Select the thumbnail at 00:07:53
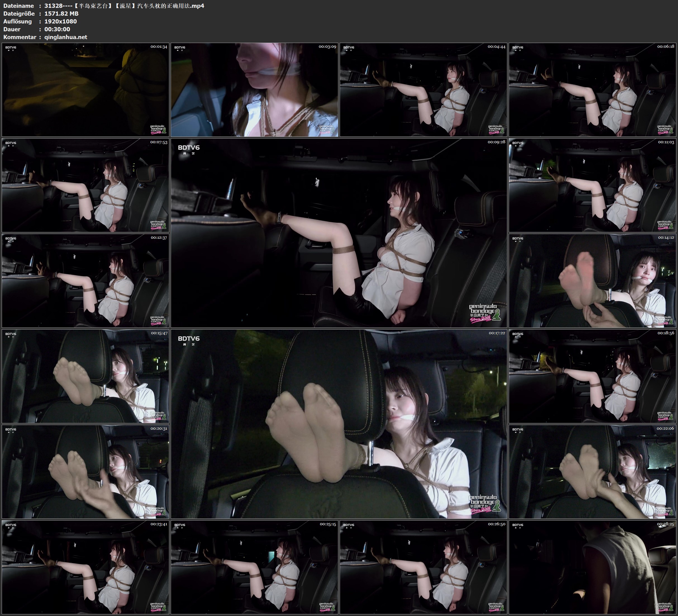 pyautogui.click(x=85, y=185)
